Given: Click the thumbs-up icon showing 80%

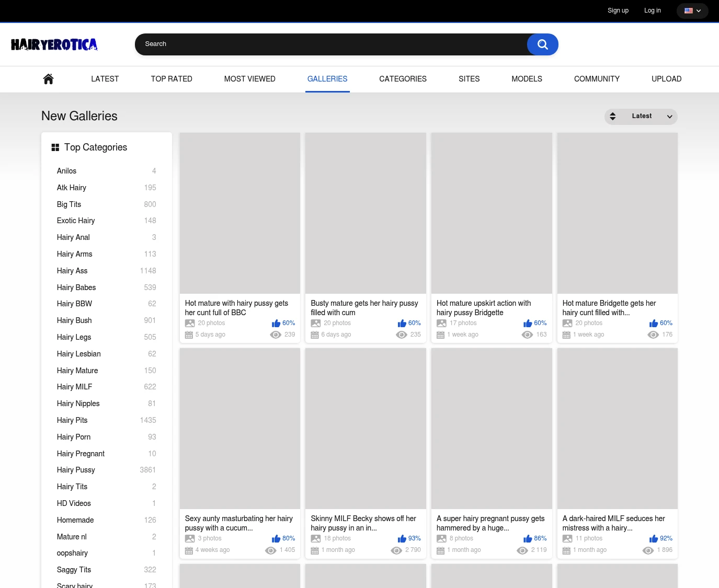Looking at the screenshot, I should (x=276, y=539).
